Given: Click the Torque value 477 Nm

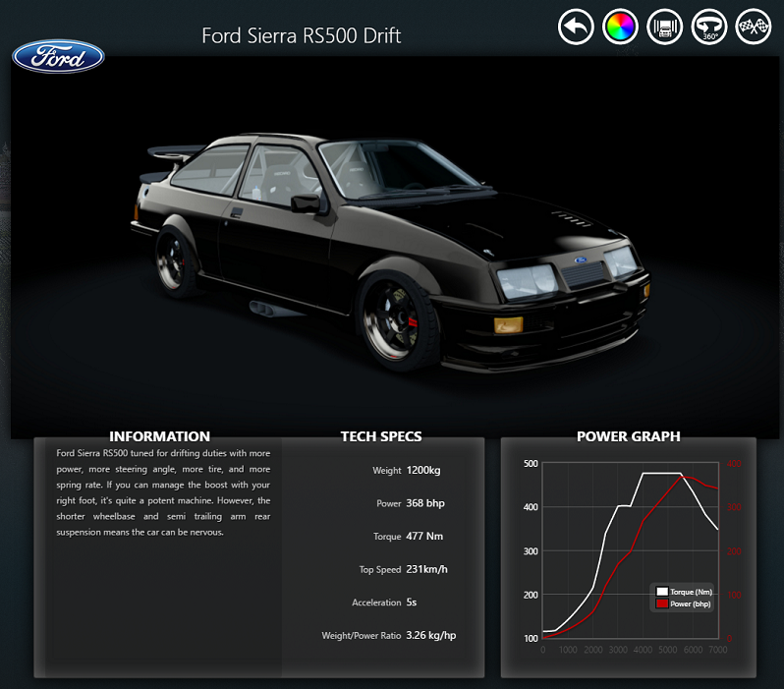Looking at the screenshot, I should click(x=424, y=536).
